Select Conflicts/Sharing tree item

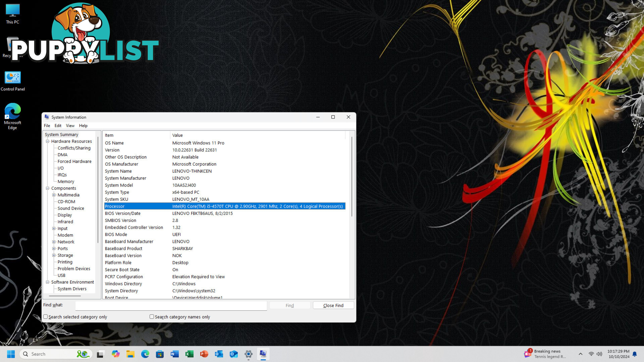[74, 148]
